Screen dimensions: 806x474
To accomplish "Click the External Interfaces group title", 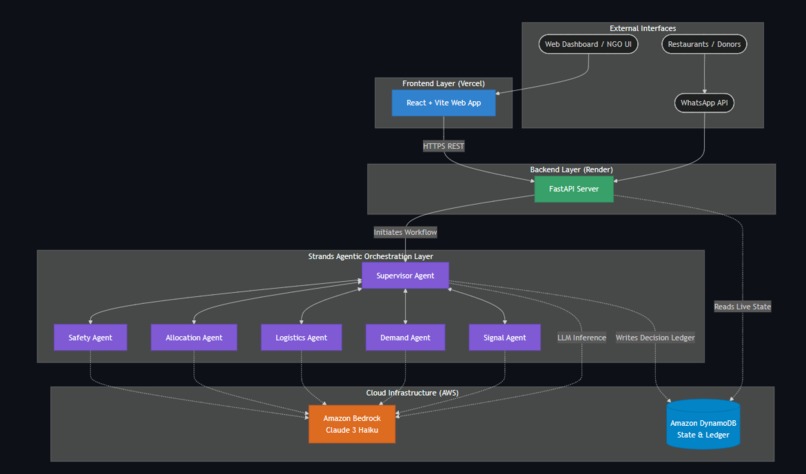I will 643,28.
